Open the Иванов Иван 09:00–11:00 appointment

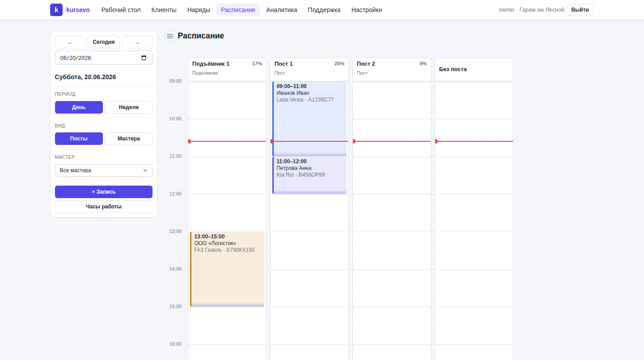pyautogui.click(x=309, y=119)
